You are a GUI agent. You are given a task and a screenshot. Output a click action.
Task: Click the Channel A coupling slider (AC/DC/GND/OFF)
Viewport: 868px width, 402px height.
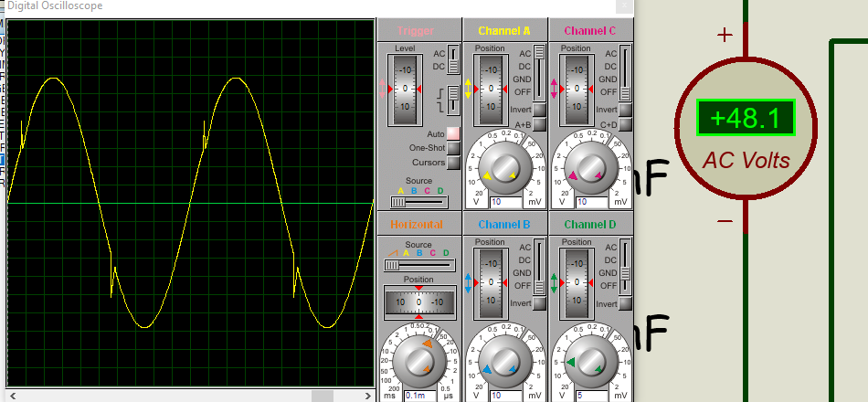point(540,73)
